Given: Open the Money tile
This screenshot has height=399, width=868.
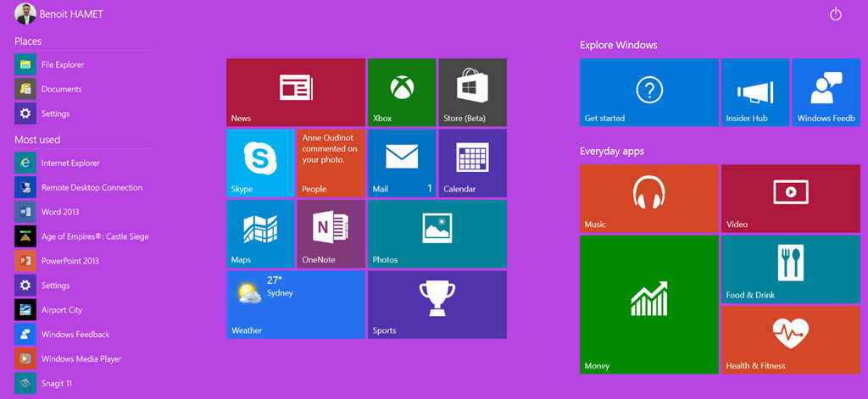Looking at the screenshot, I should (x=648, y=304).
